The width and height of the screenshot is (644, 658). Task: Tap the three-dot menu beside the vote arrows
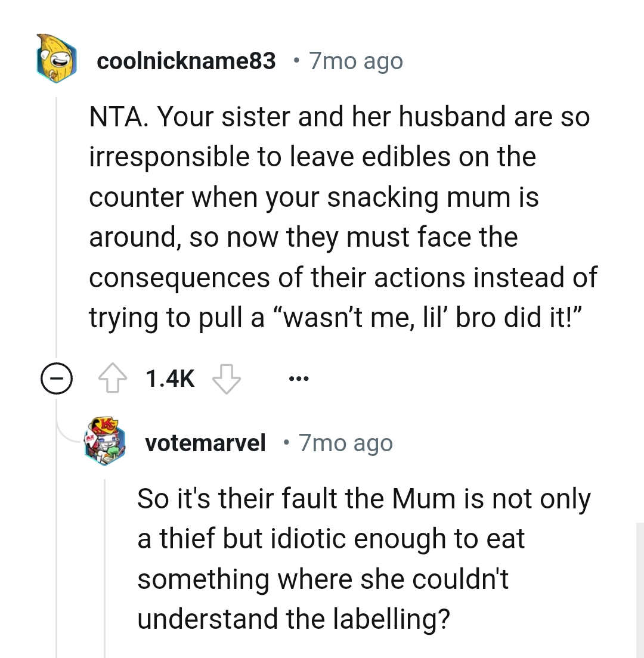tap(299, 377)
